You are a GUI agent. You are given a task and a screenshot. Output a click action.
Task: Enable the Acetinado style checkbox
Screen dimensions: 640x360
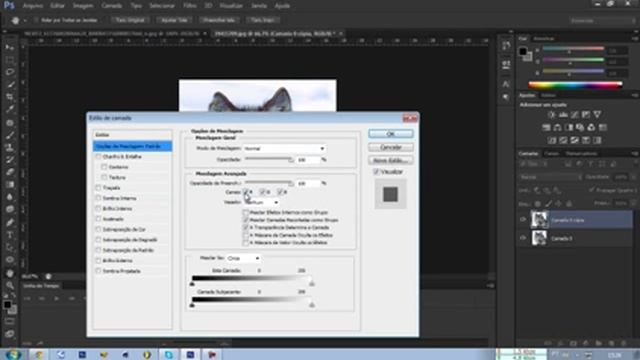click(x=98, y=219)
